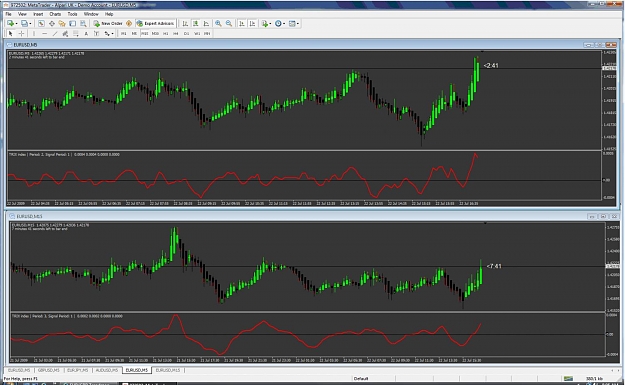Expand the Templates dropdown arrow

click(298, 24)
